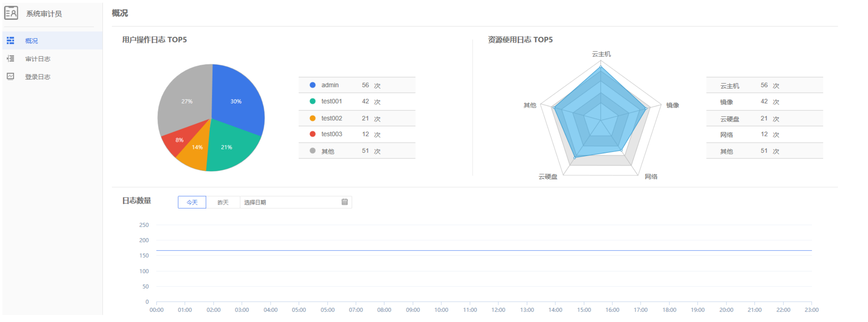Viewport: 868px width, 322px height.
Task: Click the 日志数量 section heading
Action: pyautogui.click(x=136, y=201)
